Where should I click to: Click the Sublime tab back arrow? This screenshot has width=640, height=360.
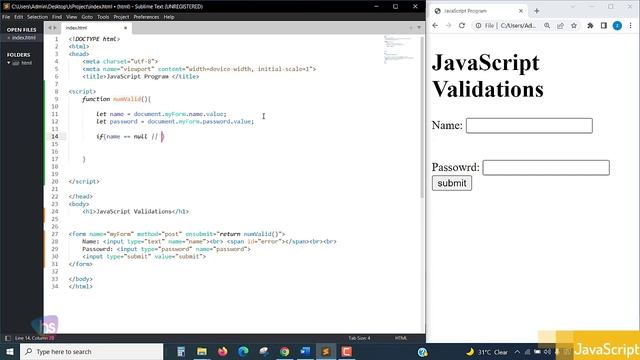(x=49, y=28)
